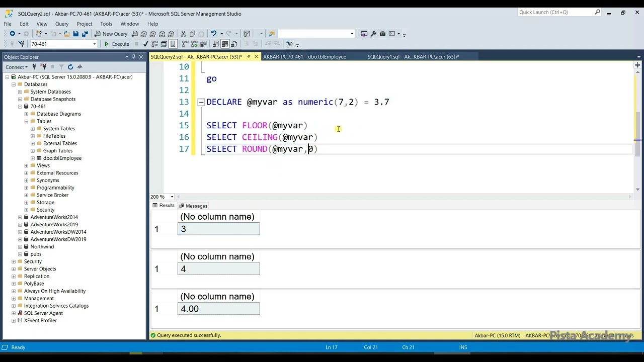This screenshot has width=644, height=362.
Task: Click the Cancel Executing Query stop icon
Action: coord(136,44)
